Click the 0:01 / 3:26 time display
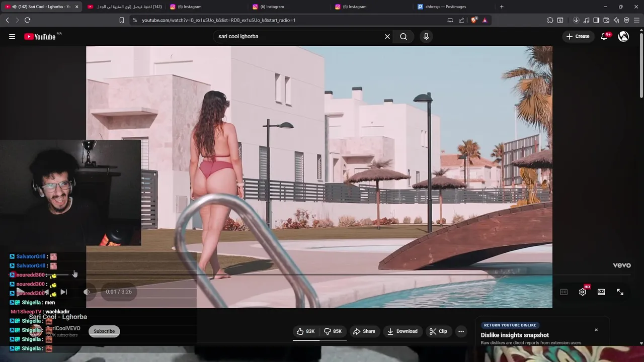This screenshot has width=644, height=362. click(x=119, y=292)
